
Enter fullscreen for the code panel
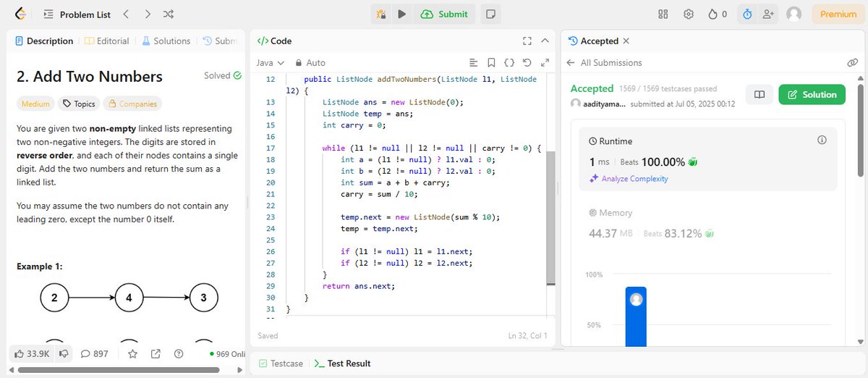click(527, 41)
